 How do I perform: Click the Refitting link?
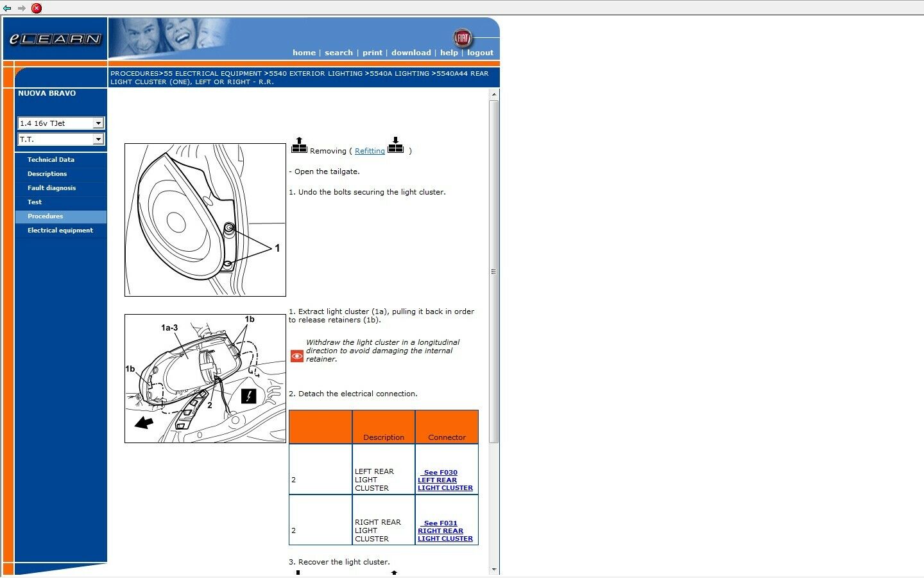[x=370, y=151]
